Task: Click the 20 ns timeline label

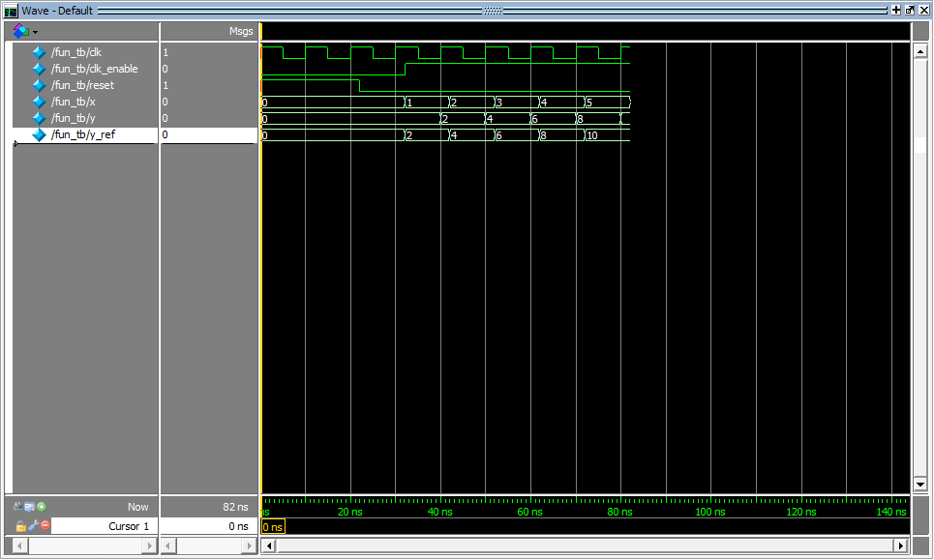Action: (x=349, y=512)
